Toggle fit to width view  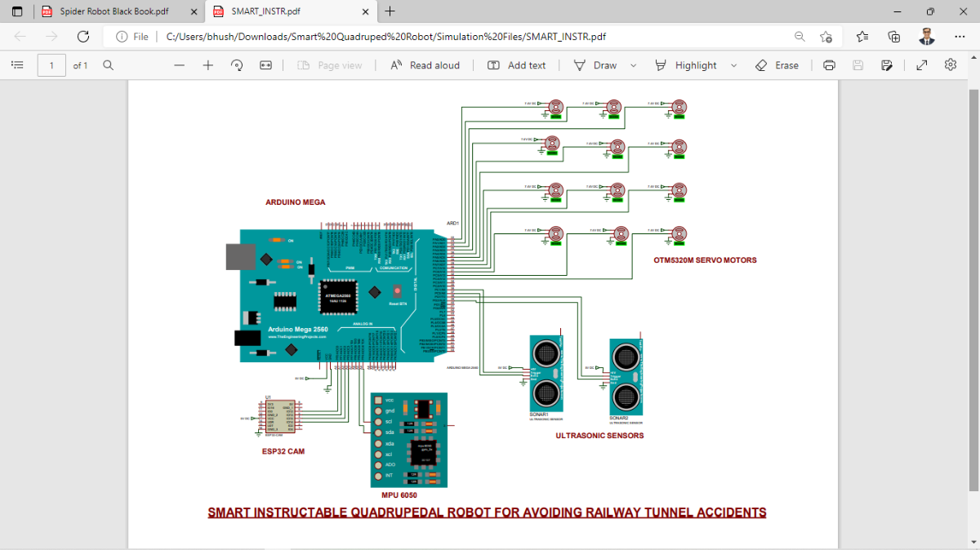point(265,65)
